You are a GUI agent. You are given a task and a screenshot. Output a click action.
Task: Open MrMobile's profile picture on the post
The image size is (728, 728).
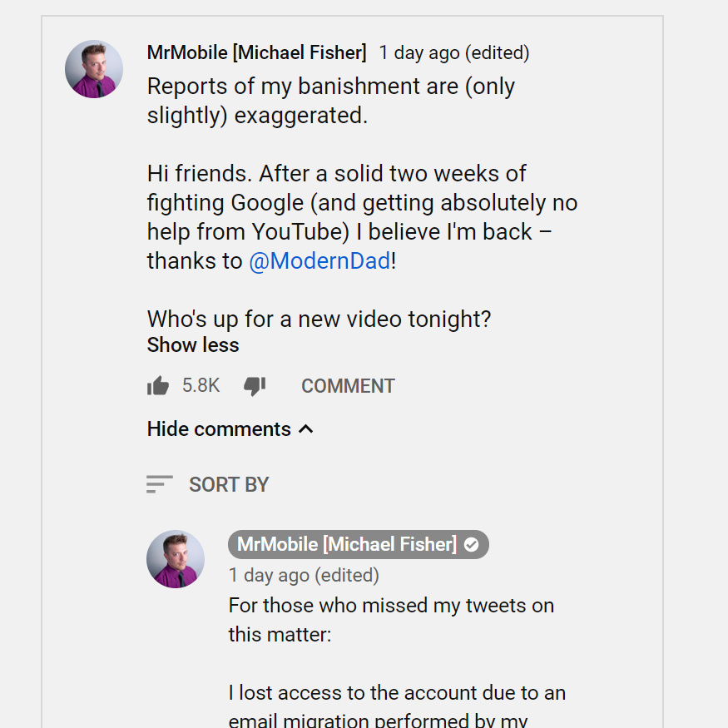(94, 69)
